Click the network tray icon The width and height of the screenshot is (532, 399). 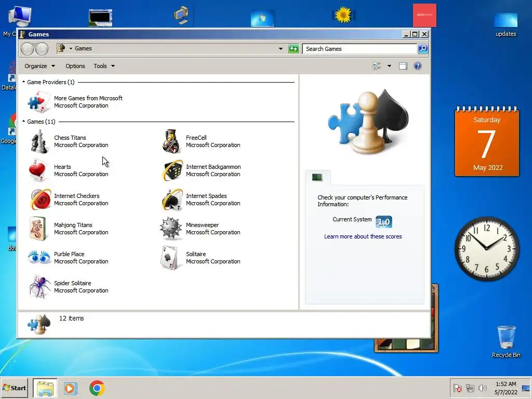470,388
